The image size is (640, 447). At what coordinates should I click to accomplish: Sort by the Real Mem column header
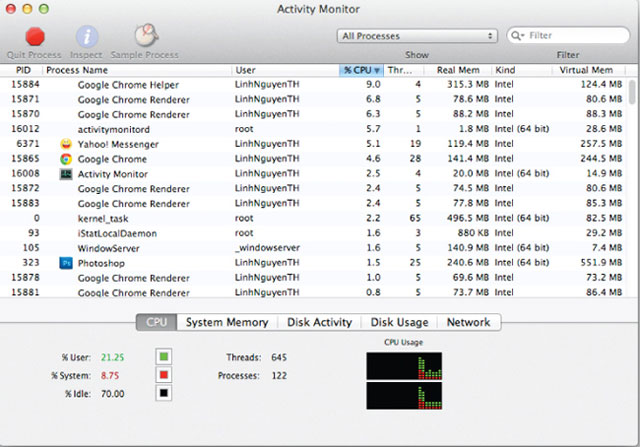pyautogui.click(x=458, y=71)
